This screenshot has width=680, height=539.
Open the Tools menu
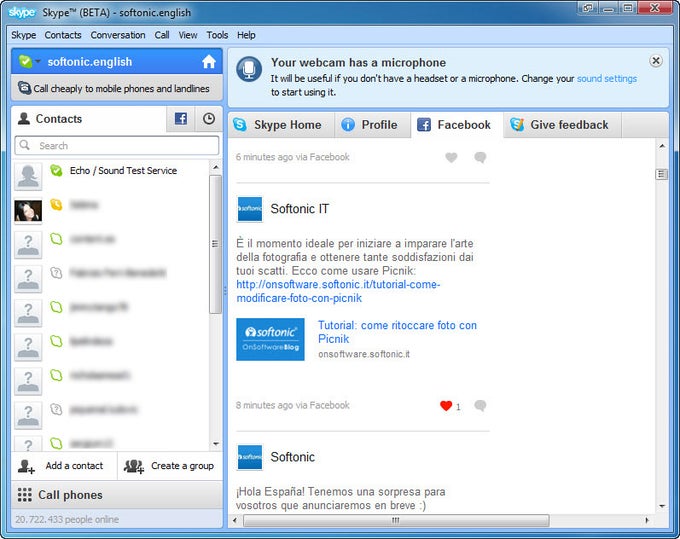pos(217,35)
